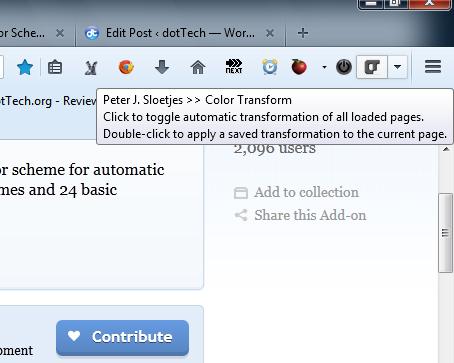Click the alarm clock toolbar icon
This screenshot has width=454, height=363.
point(270,67)
